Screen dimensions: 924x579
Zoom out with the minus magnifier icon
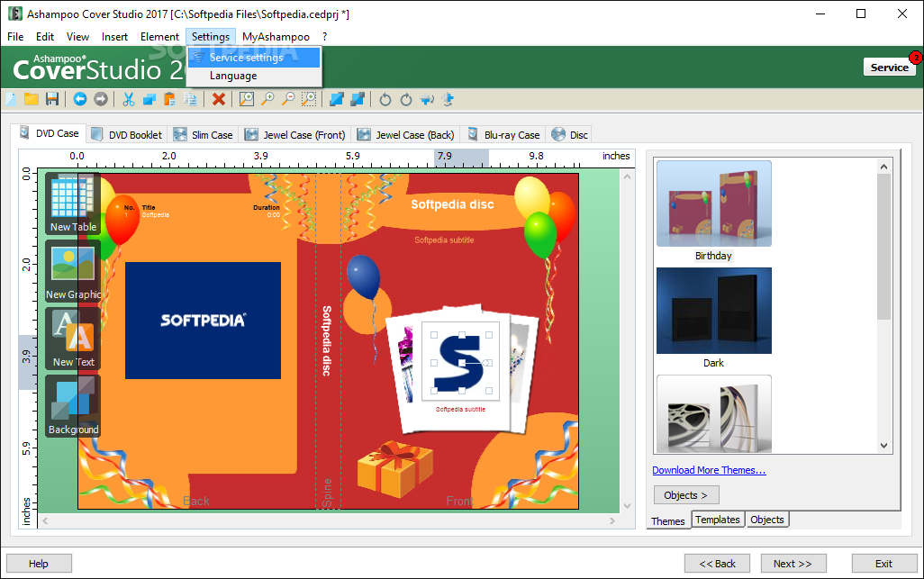[288, 99]
